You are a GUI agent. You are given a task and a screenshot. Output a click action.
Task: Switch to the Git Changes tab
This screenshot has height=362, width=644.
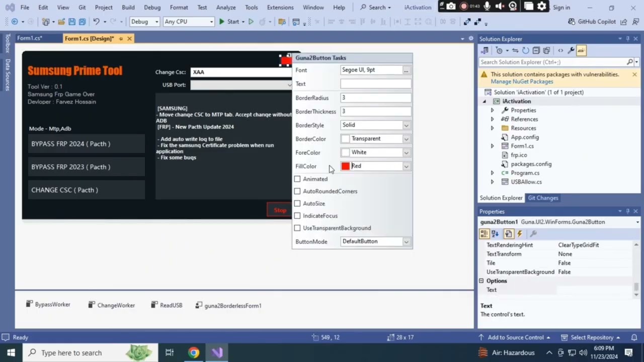pos(543,198)
